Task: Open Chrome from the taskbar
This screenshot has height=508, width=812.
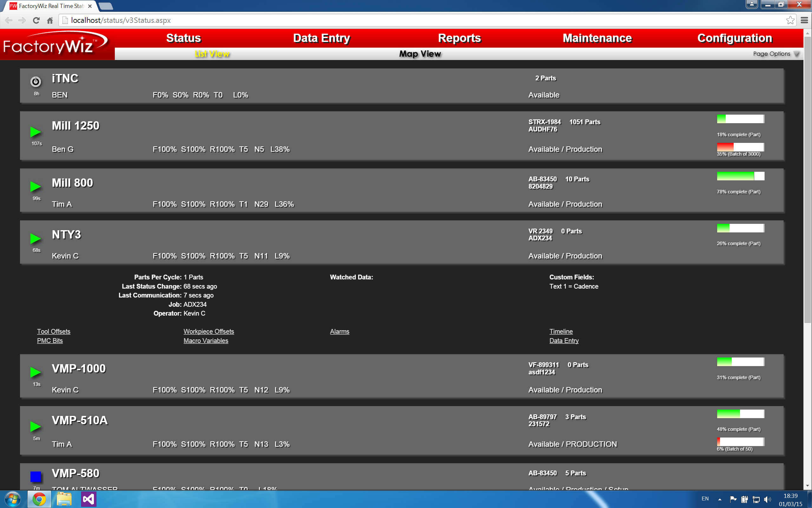Action: [x=39, y=499]
